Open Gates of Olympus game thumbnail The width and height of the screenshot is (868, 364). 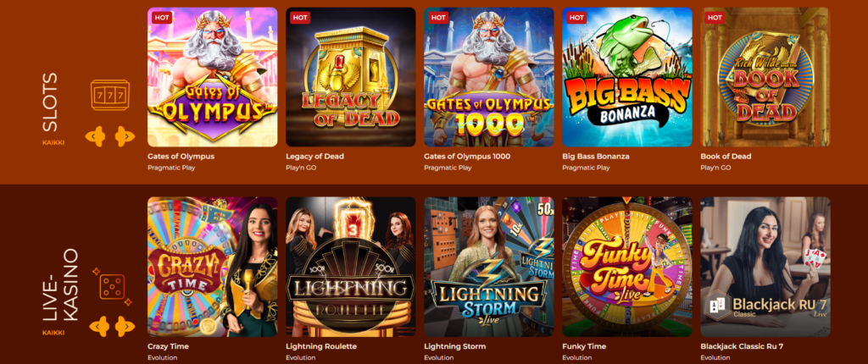click(213, 77)
